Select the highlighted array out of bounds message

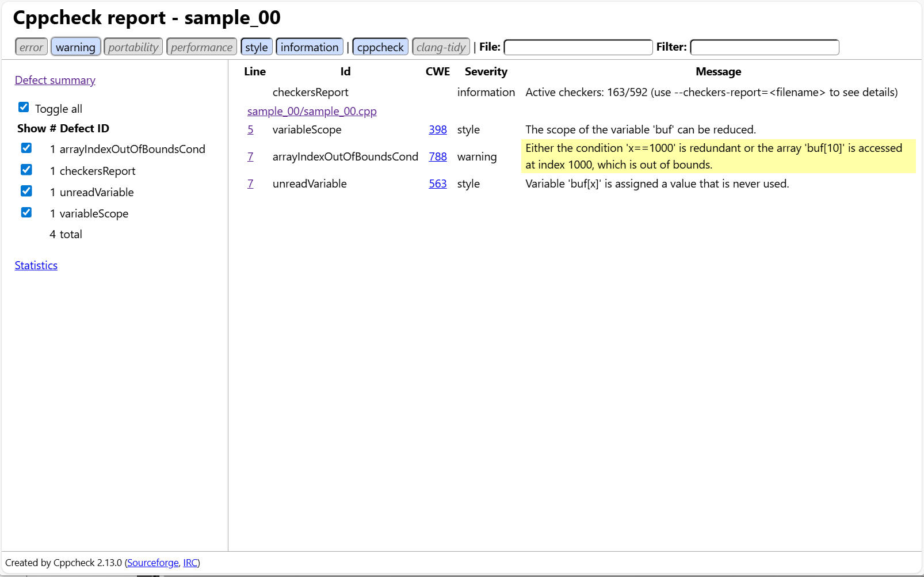[x=718, y=156]
